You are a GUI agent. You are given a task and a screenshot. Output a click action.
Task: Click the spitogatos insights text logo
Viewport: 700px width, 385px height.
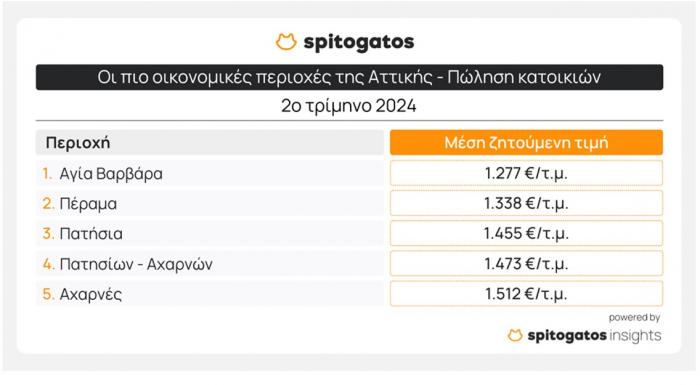tap(594, 335)
